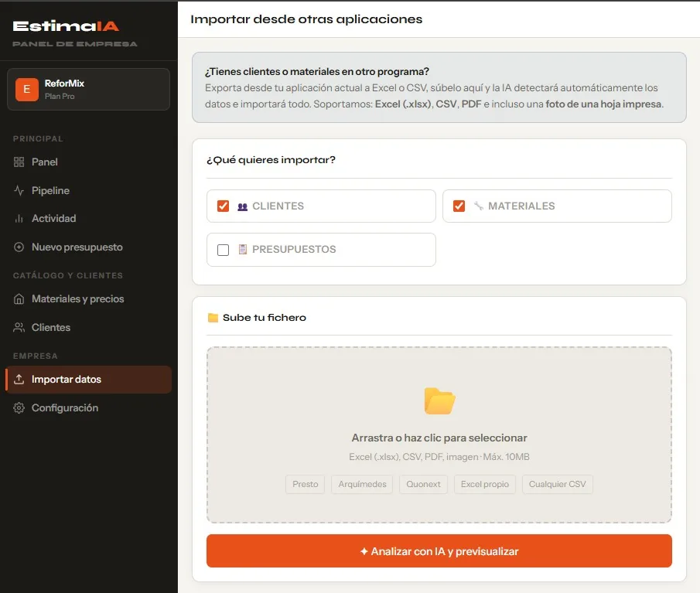The height and width of the screenshot is (593, 700).
Task: Click the Excel propio chip
Action: pyautogui.click(x=485, y=484)
